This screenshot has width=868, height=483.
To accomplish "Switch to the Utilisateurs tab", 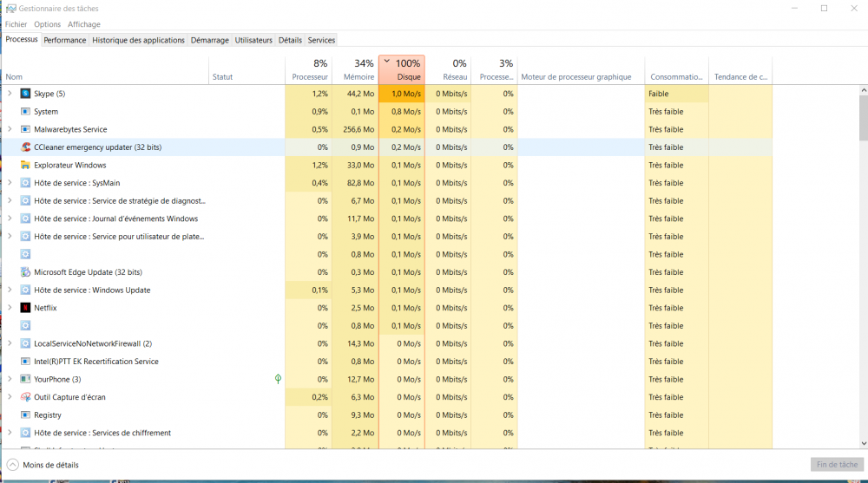I will (x=253, y=40).
